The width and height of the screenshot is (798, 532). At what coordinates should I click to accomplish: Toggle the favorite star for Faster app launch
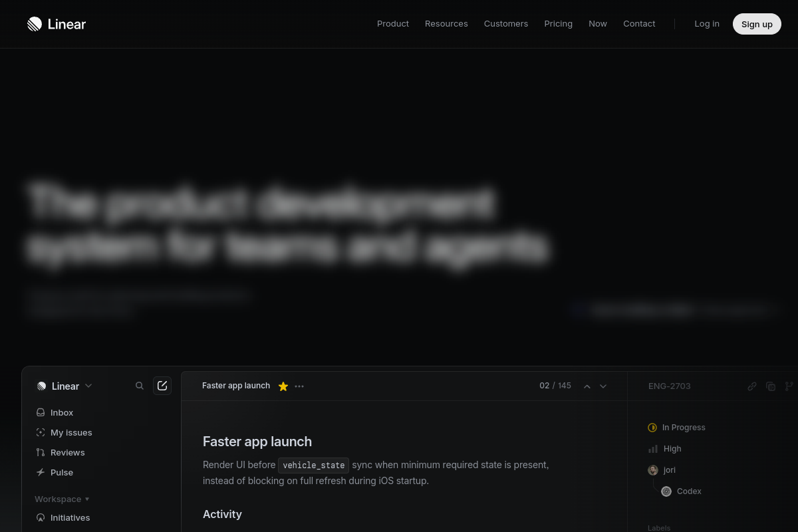point(283,386)
